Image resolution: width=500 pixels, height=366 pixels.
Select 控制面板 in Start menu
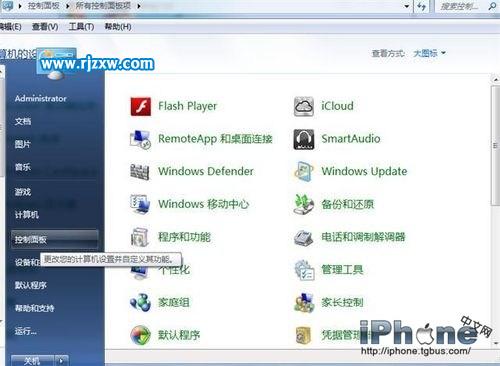pyautogui.click(x=54, y=239)
